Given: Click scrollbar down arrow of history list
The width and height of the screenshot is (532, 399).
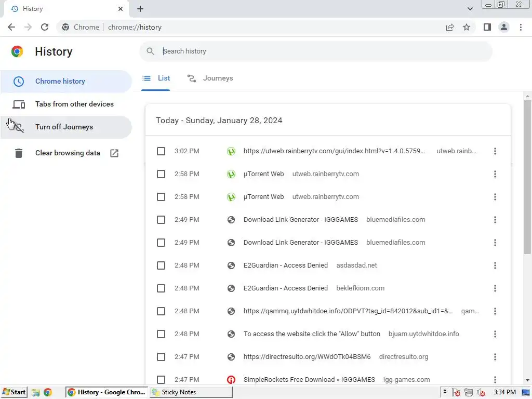Looking at the screenshot, I should point(527,380).
